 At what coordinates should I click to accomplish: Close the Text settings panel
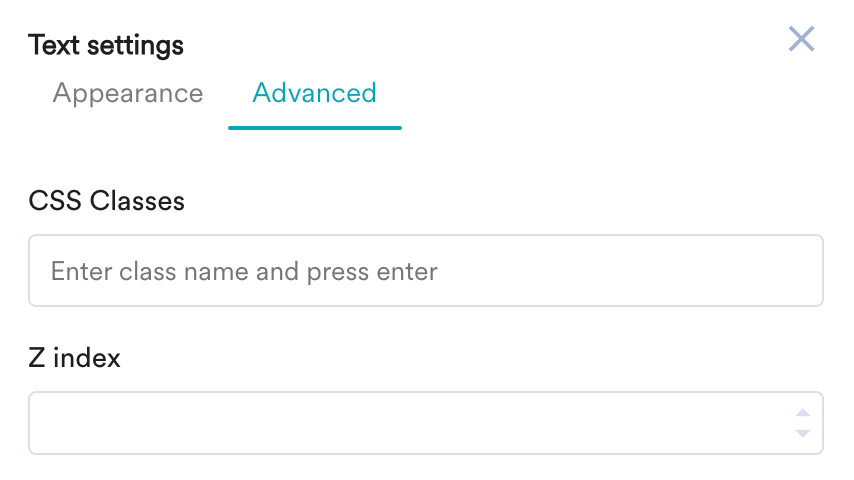801,39
